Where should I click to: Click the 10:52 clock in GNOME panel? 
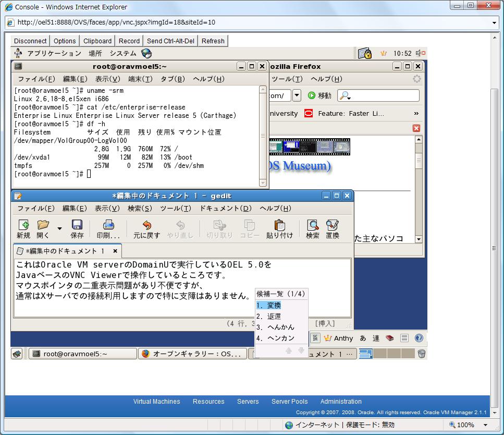pyautogui.click(x=402, y=53)
